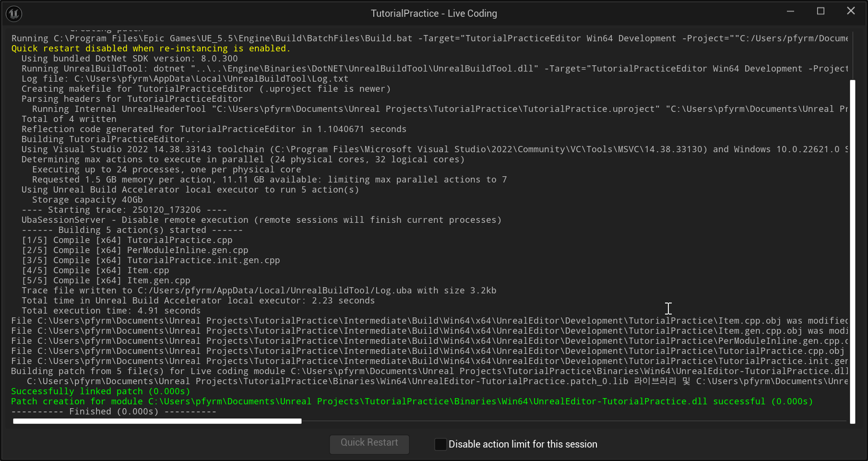Click the 'Determining max actions to execute' line

pyautogui.click(x=243, y=159)
